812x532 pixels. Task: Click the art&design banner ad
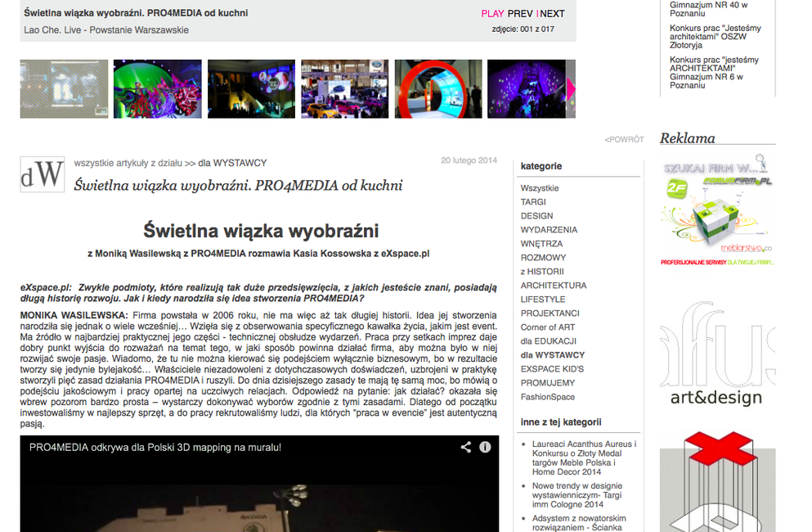point(717,354)
